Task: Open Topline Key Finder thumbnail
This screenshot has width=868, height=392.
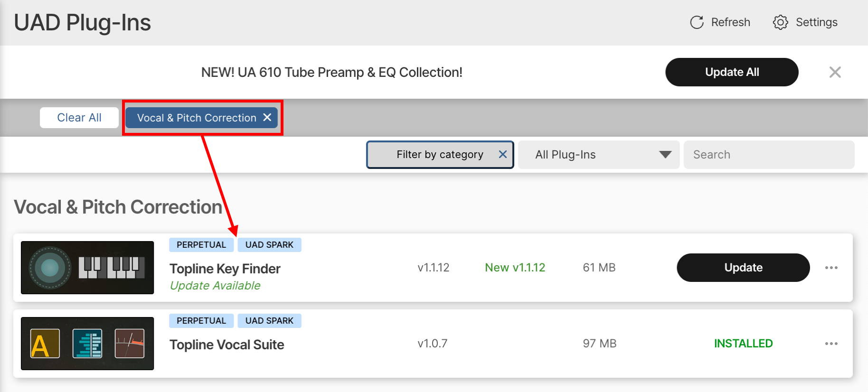Action: [87, 268]
